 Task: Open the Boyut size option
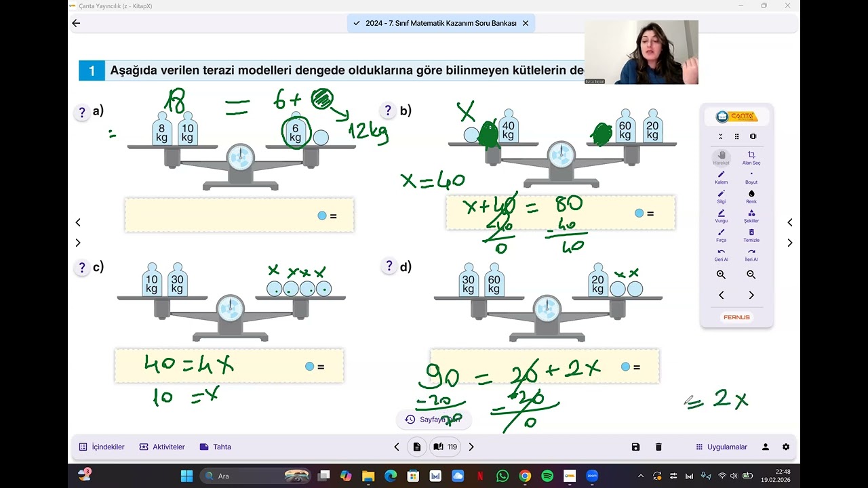click(751, 177)
